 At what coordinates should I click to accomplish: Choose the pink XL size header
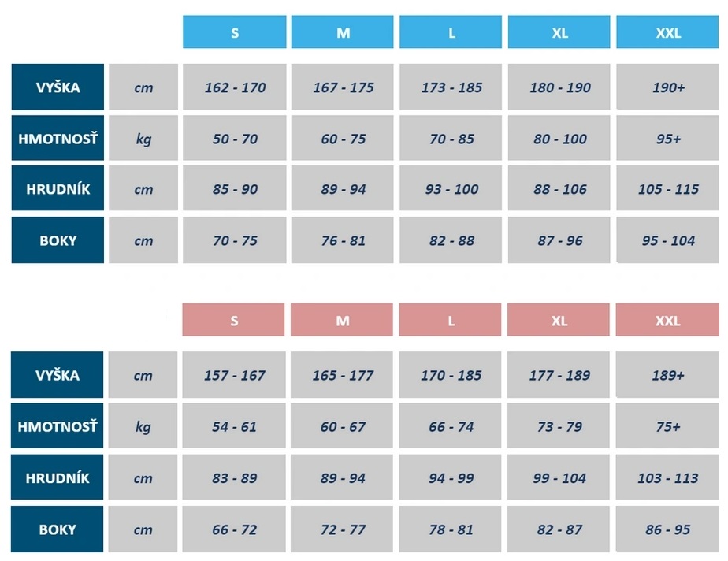pos(559,321)
